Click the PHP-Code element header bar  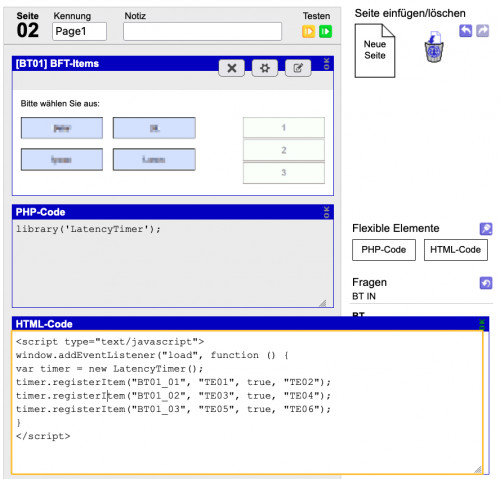(173, 212)
